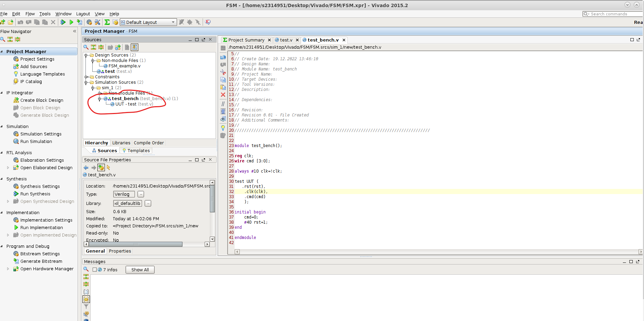The height and width of the screenshot is (321, 644).
Task: Open the Layout menu
Action: [x=83, y=14]
